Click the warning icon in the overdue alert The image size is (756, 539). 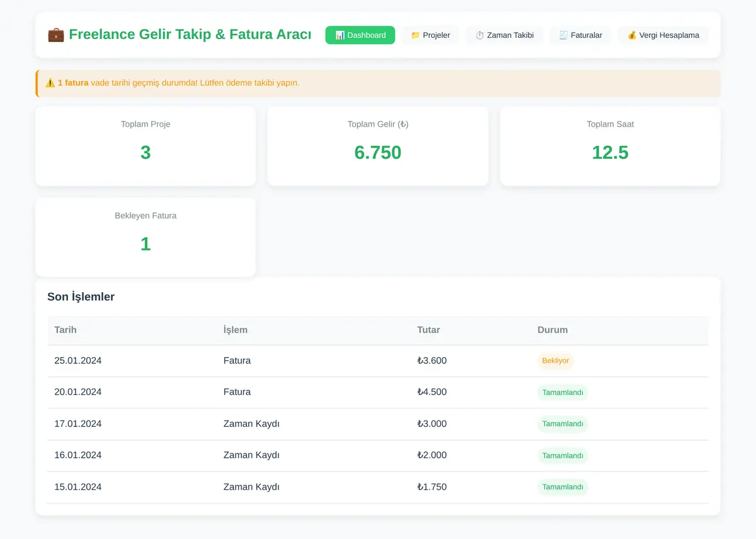point(50,83)
